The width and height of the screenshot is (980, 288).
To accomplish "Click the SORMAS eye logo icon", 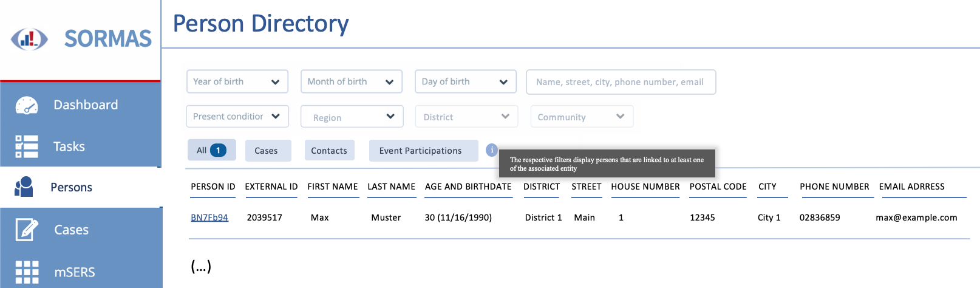I will click(x=29, y=39).
